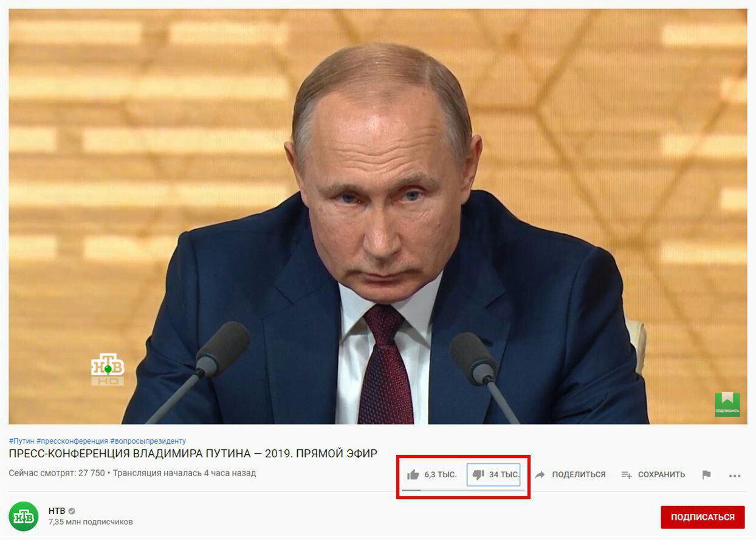Click the СОХРАНИТЬ save label
756x540 pixels.
coord(661,475)
